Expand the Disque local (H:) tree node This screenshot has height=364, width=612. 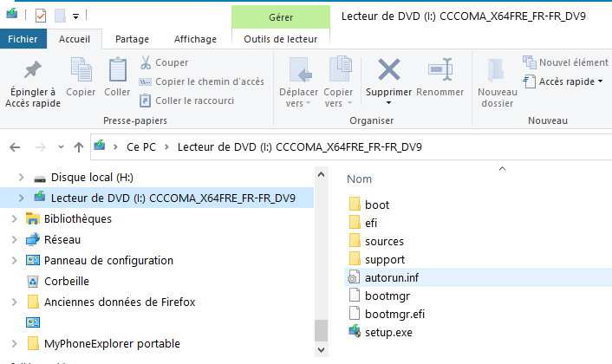(22, 178)
